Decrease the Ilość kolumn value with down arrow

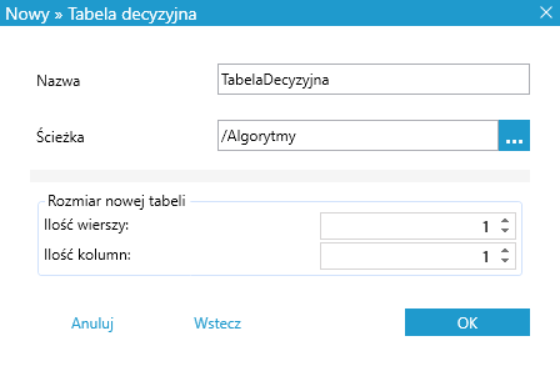[505, 260]
